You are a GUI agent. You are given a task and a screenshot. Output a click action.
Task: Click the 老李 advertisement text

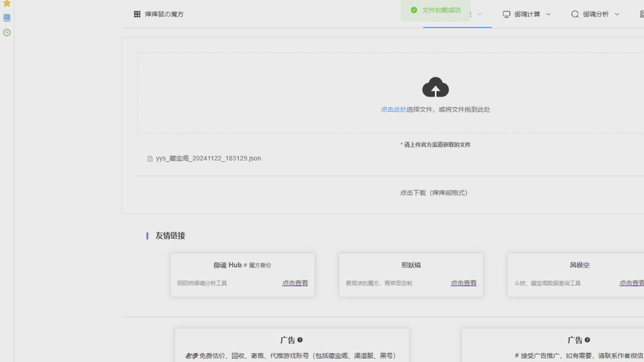(291, 356)
